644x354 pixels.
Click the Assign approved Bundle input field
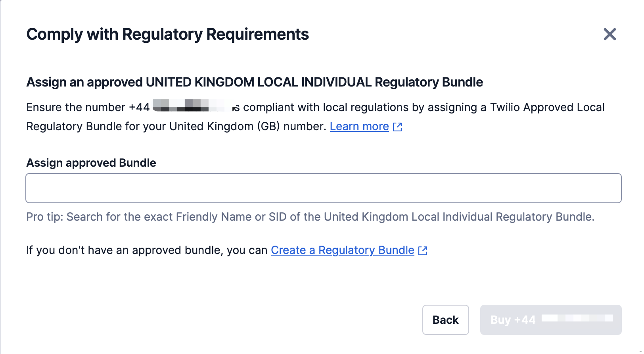pyautogui.click(x=324, y=188)
